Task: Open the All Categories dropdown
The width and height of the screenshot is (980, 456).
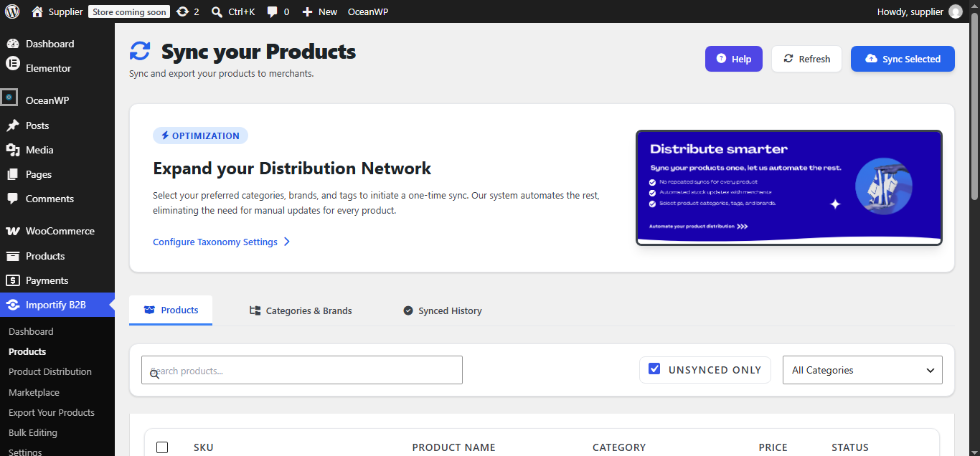Action: 862,370
